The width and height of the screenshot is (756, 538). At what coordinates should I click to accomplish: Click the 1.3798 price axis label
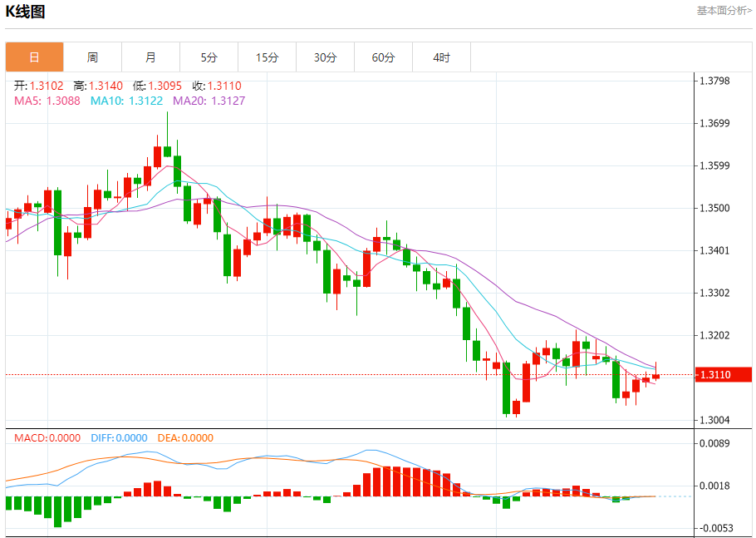714,81
